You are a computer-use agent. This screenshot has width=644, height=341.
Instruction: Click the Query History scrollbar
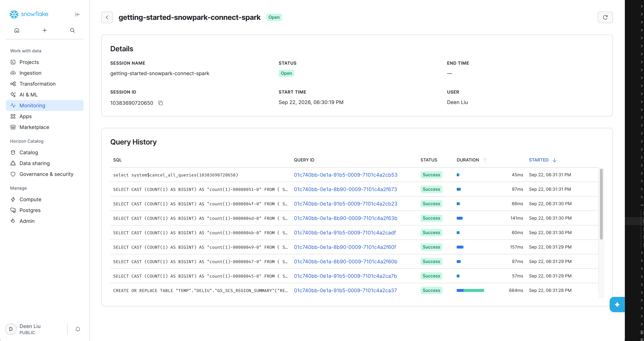coord(601,204)
